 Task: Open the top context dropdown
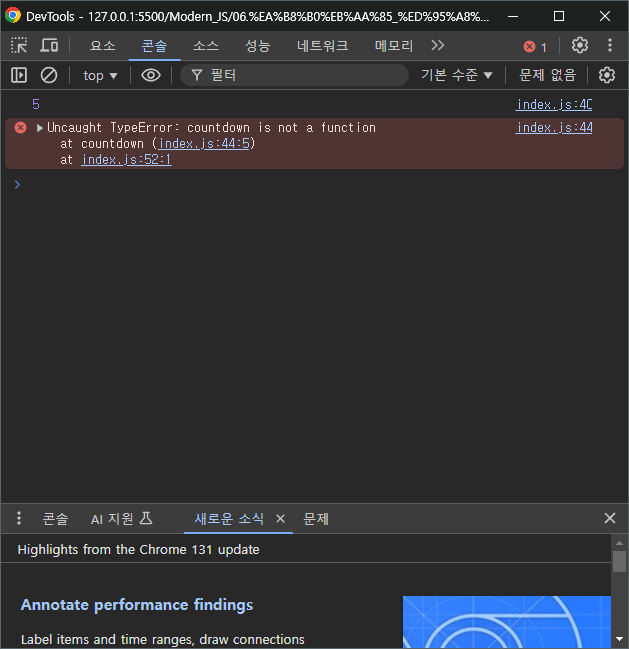click(x=101, y=76)
